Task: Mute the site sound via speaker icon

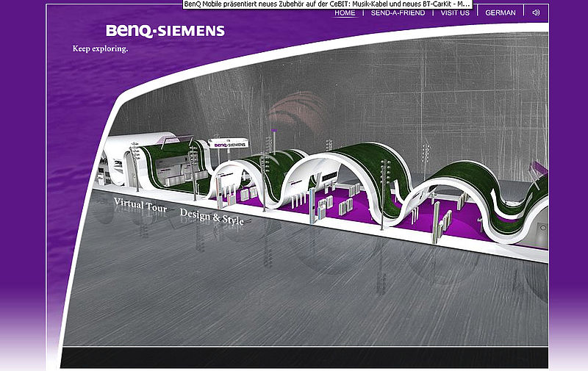Action: click(536, 12)
